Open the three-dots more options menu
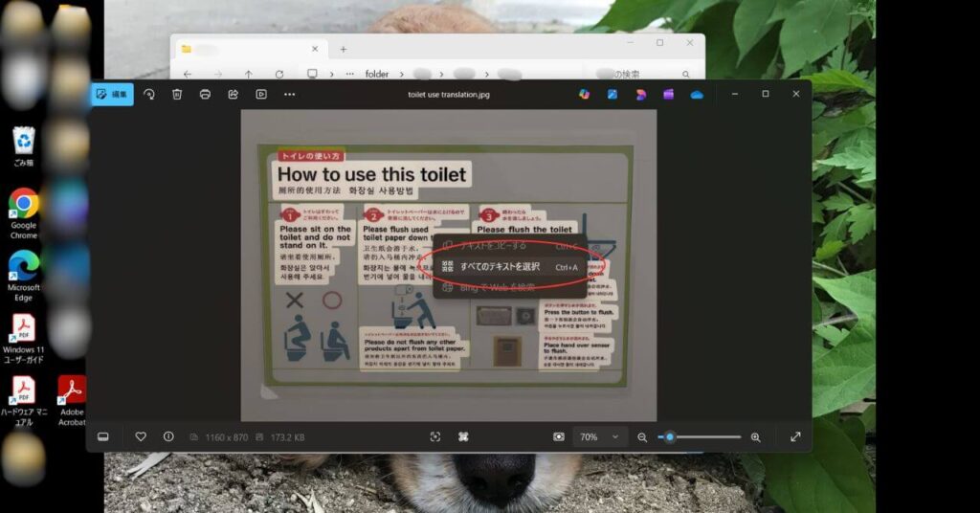Screen dimensions: 980x513 point(289,94)
